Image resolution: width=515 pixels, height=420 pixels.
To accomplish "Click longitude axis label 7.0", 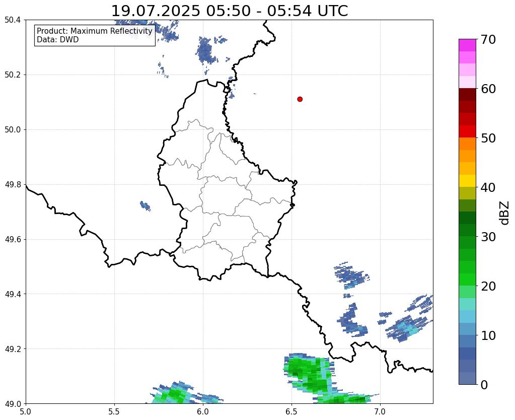I will click(x=380, y=411).
